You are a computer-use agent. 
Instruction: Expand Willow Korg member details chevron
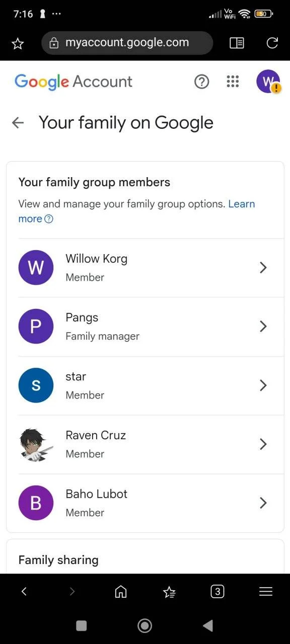[x=263, y=268]
